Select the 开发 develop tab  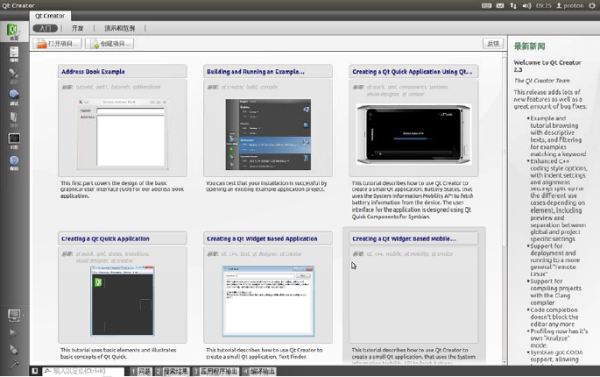click(77, 28)
